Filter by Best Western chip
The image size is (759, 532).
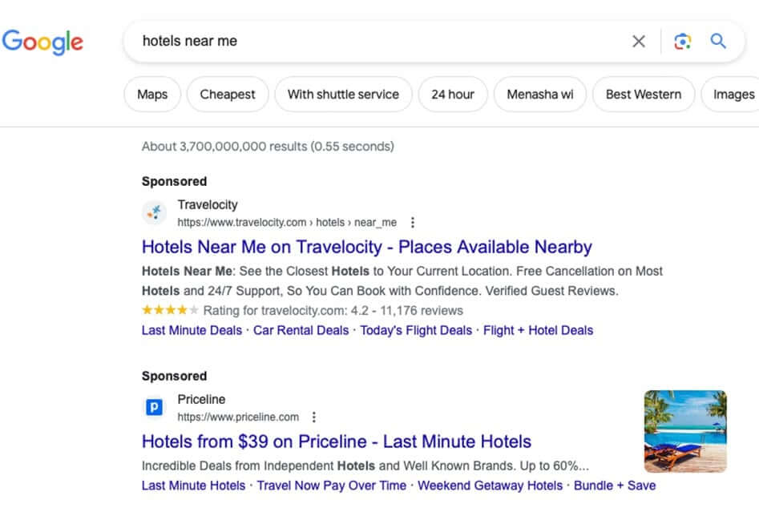coord(644,95)
